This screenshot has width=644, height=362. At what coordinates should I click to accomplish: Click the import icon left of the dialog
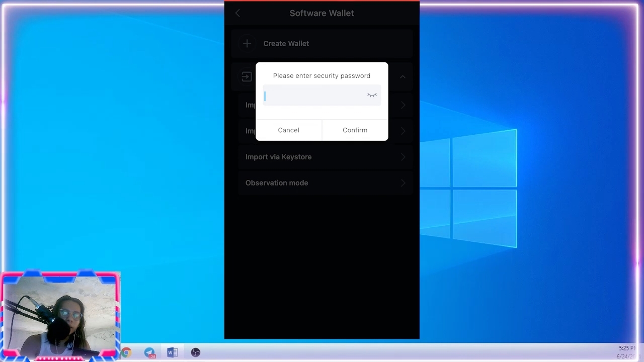tap(247, 77)
